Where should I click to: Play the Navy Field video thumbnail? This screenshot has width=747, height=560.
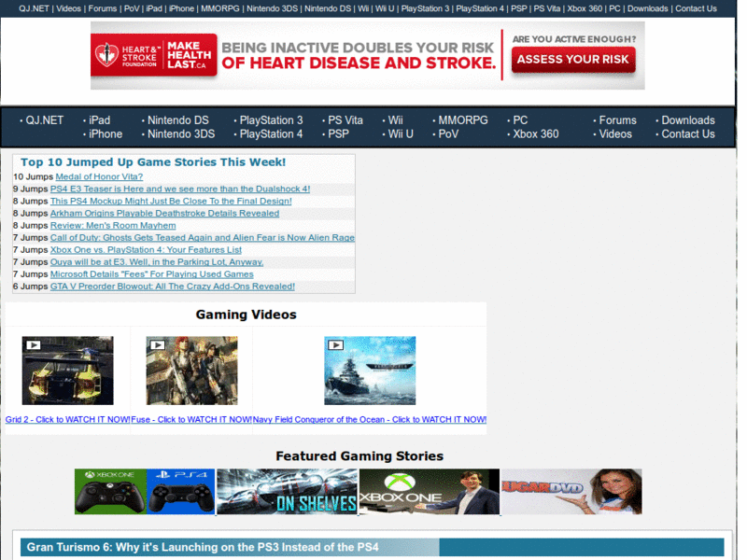370,371
